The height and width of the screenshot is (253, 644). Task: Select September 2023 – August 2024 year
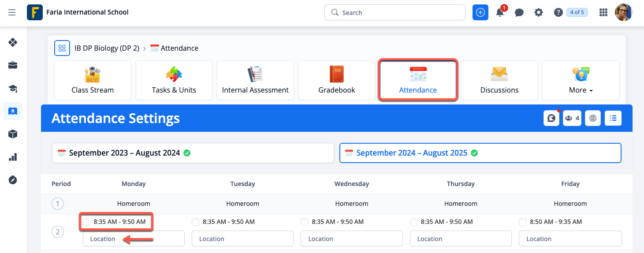[x=193, y=153]
